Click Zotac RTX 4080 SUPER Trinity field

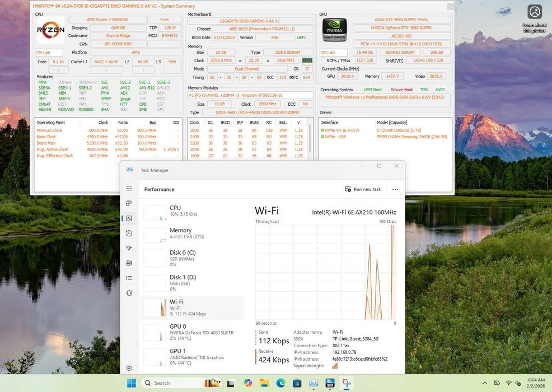pyautogui.click(x=401, y=20)
